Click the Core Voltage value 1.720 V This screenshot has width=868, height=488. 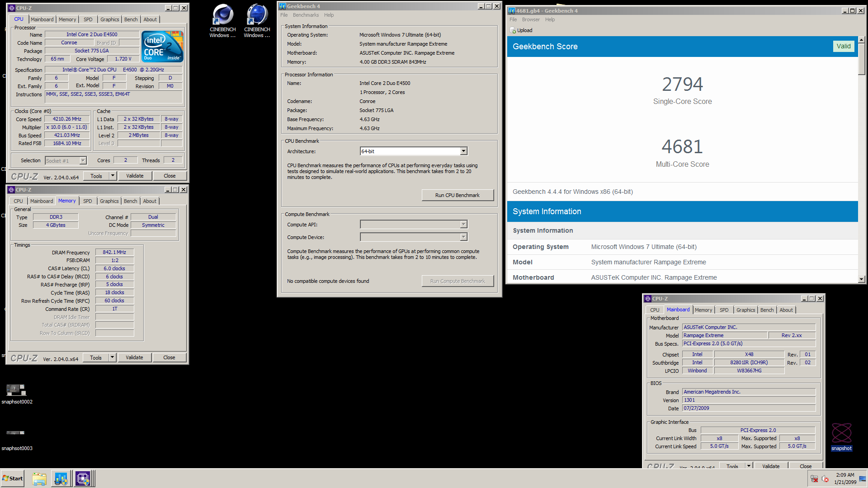(123, 59)
